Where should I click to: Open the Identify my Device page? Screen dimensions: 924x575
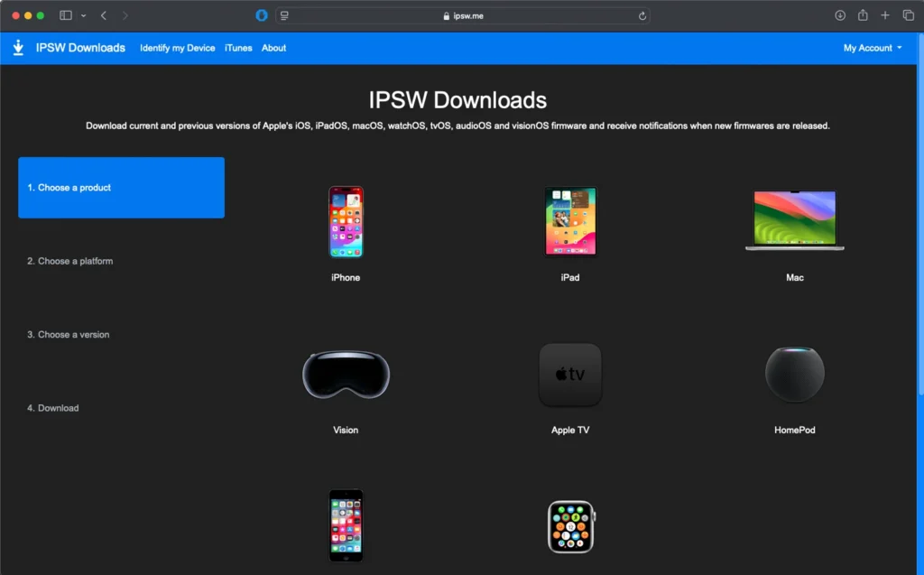(178, 48)
